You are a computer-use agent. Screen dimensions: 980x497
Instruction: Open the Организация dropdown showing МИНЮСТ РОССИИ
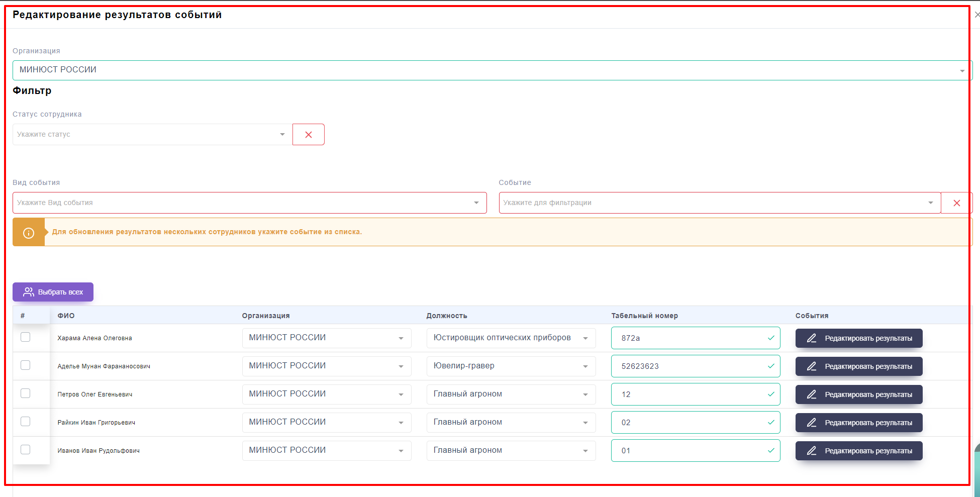pos(492,70)
